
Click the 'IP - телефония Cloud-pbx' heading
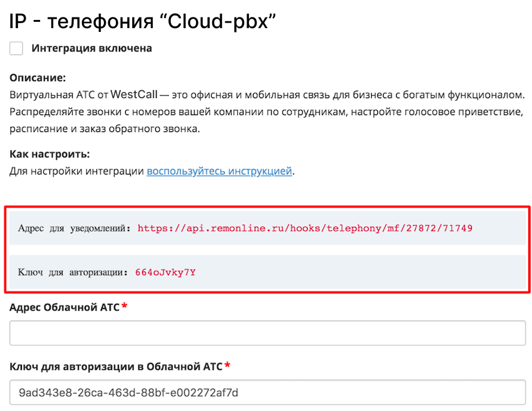[x=143, y=21]
